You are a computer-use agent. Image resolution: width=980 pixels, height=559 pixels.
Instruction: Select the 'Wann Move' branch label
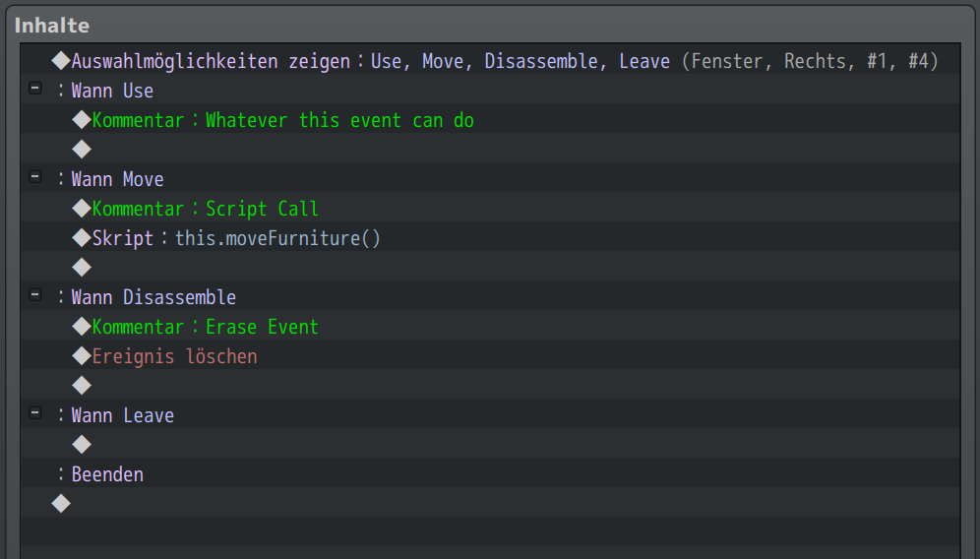pos(118,179)
